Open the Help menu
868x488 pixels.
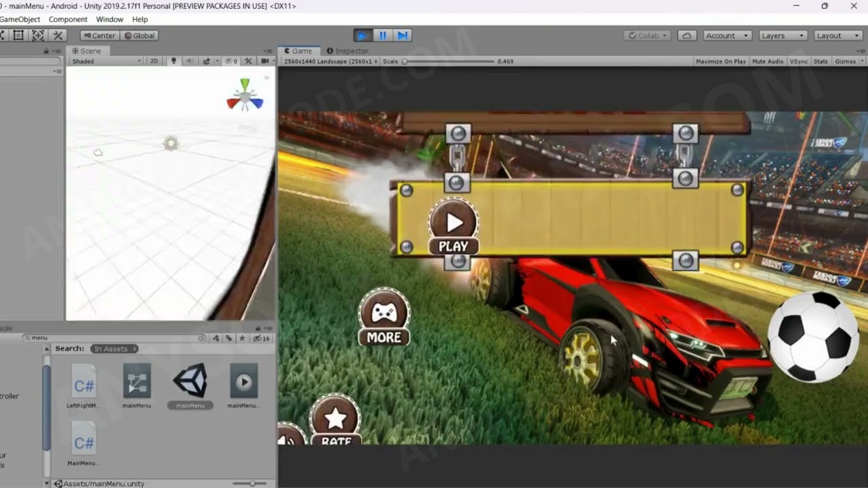[140, 20]
